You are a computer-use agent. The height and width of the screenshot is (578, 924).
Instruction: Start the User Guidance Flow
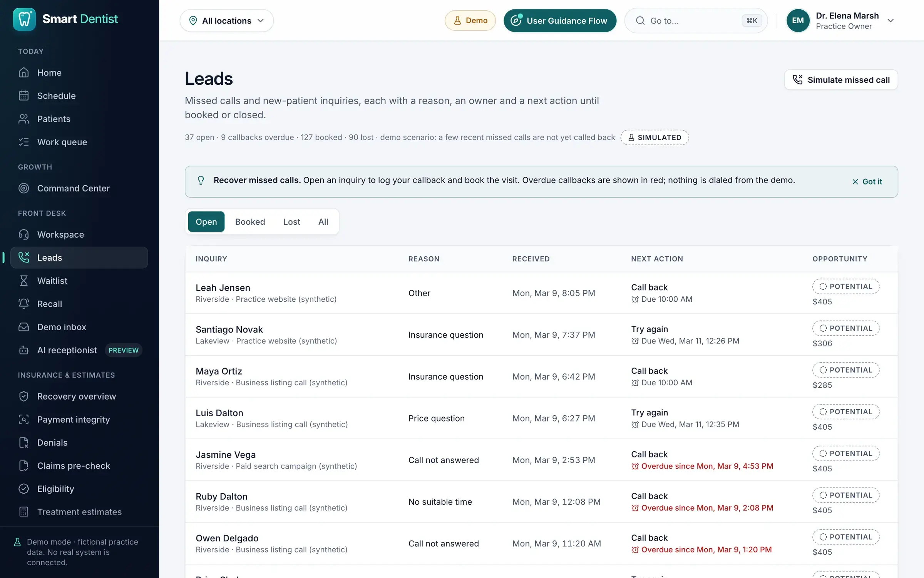point(560,20)
